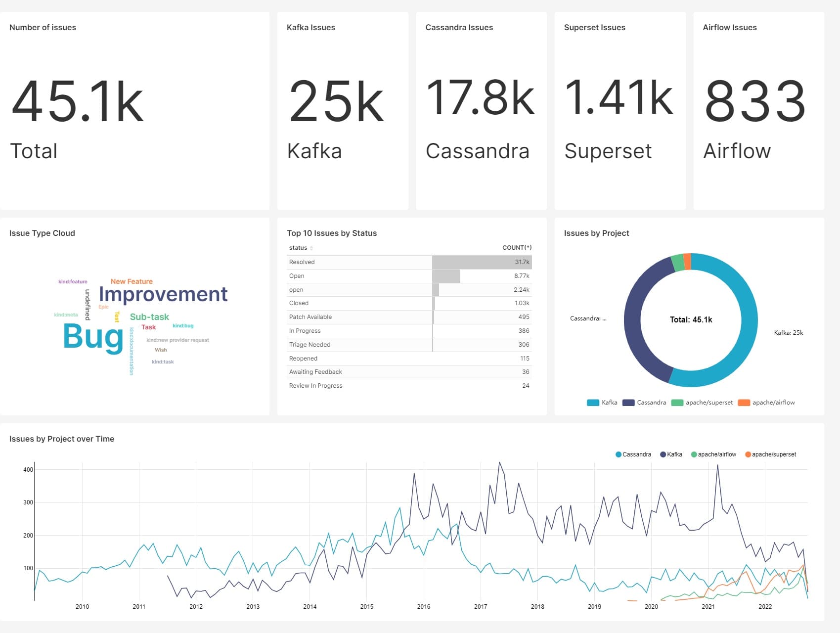Click the 25k Kafka big number
The height and width of the screenshot is (633, 840).
coord(336,101)
